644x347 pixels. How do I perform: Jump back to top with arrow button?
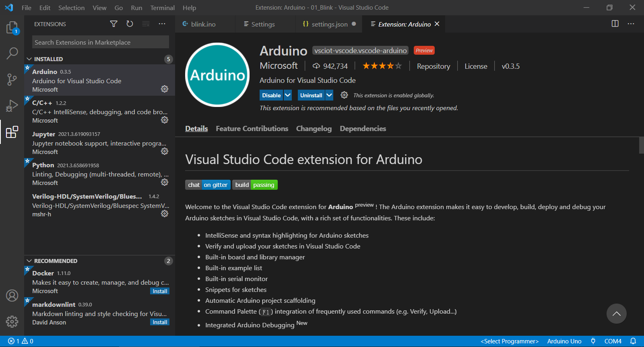[x=617, y=314]
